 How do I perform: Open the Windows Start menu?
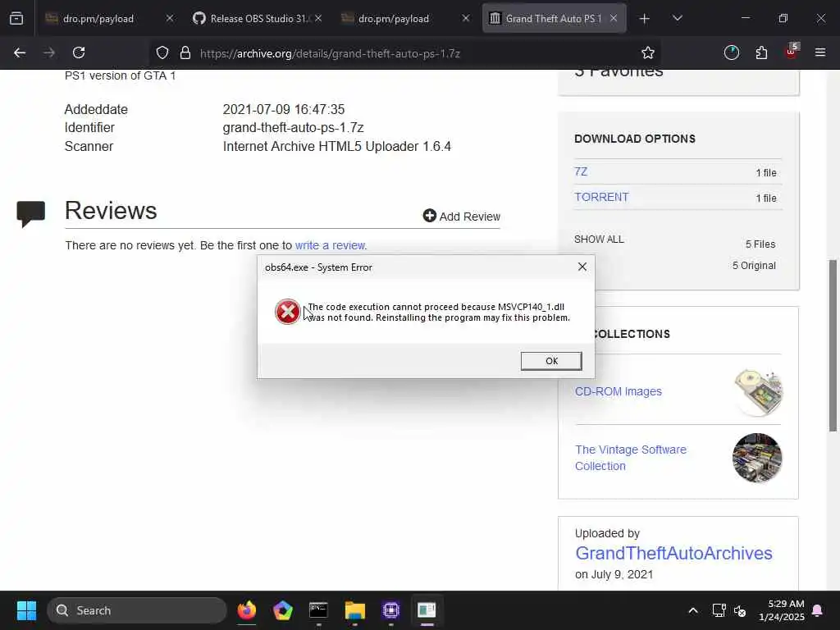click(x=26, y=610)
